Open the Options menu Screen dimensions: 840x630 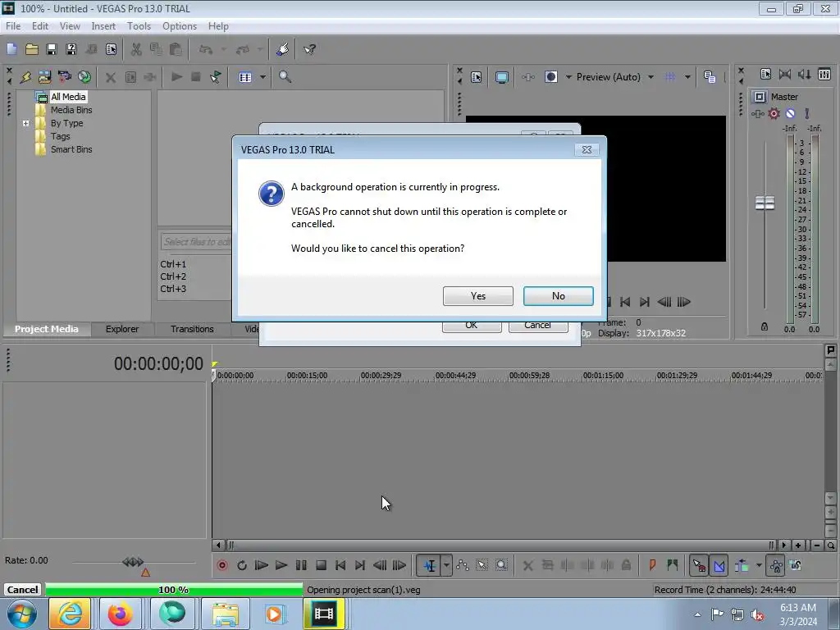click(180, 25)
